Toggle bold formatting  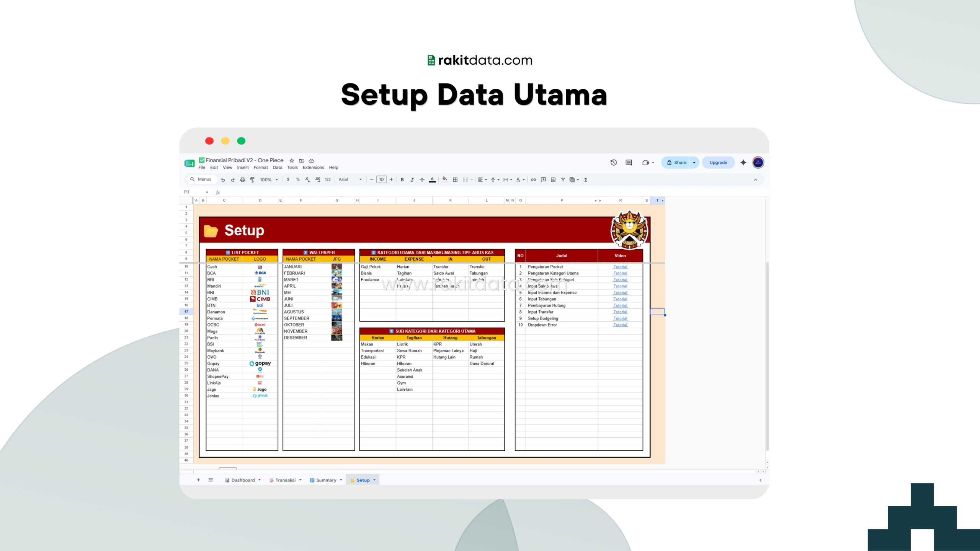click(402, 180)
